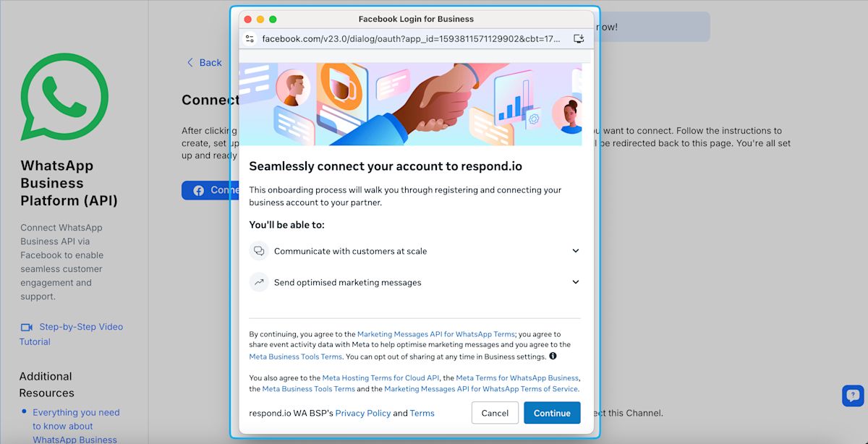Expand Send optimised marketing messages

tap(575, 282)
